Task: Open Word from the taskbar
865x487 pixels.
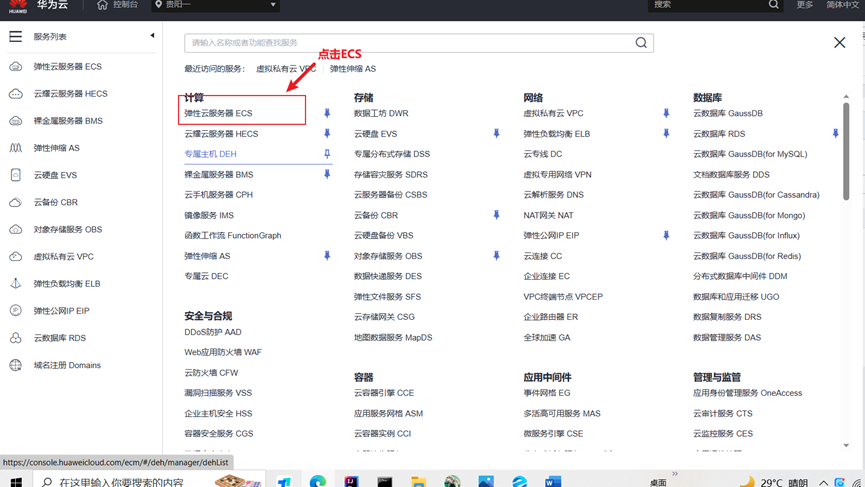Action: (553, 481)
